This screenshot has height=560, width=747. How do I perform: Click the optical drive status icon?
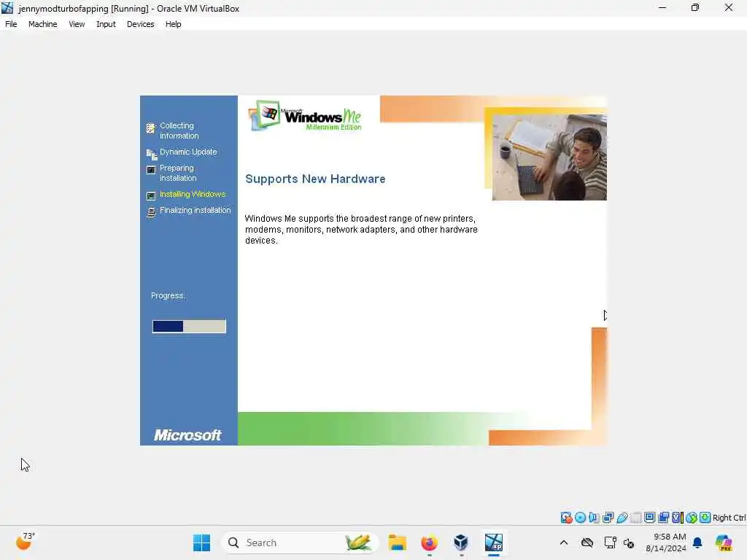pos(580,518)
